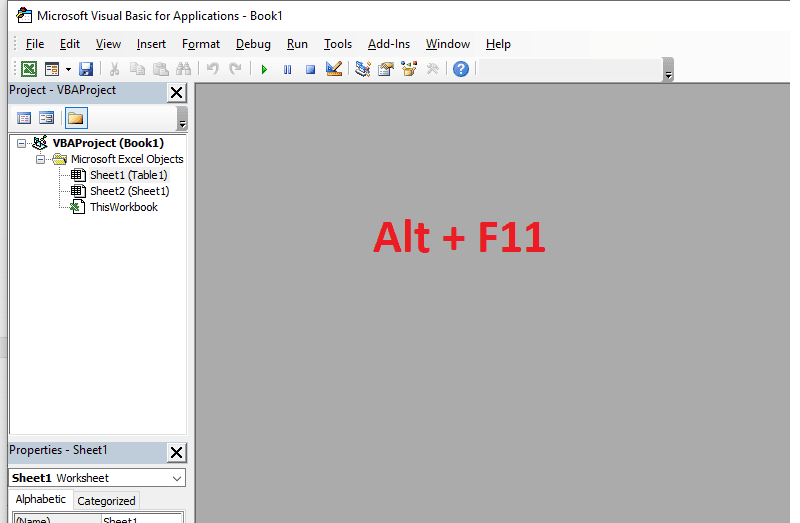Open Properties Window toolbar icon
The width and height of the screenshot is (800, 523).
(386, 69)
